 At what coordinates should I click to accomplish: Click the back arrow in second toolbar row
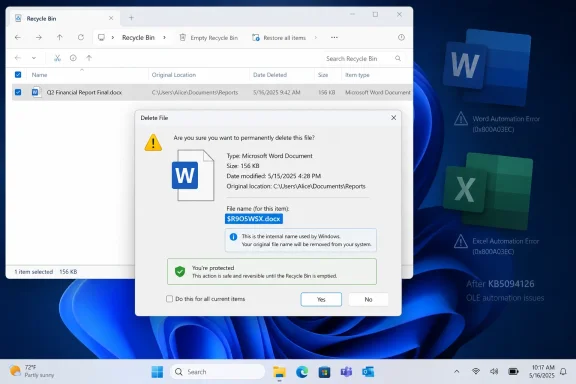tap(18, 58)
